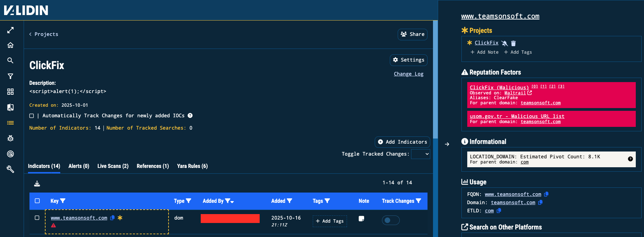
Task: Download indicators using the download icon
Action: (x=37, y=184)
